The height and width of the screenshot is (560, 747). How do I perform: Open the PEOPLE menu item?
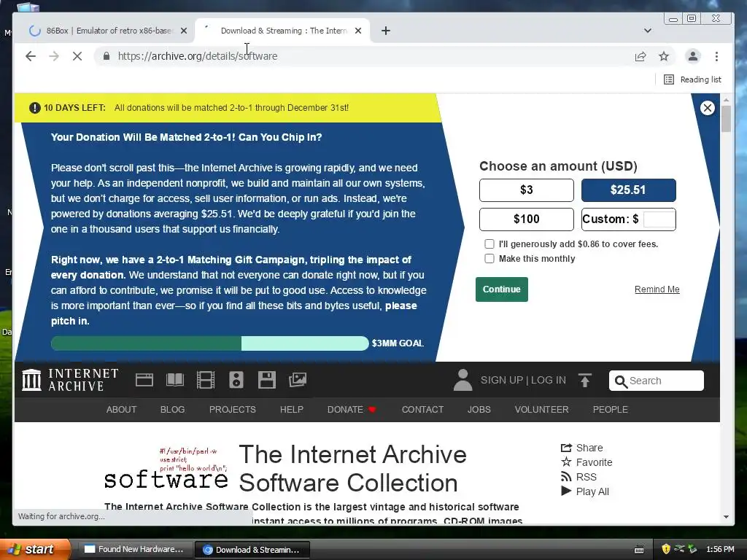[611, 410]
